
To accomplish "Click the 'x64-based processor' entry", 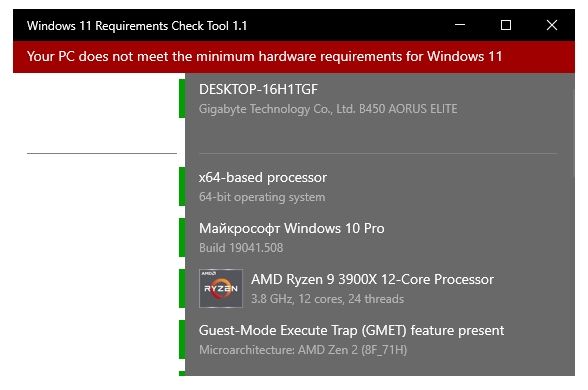I will [x=263, y=177].
